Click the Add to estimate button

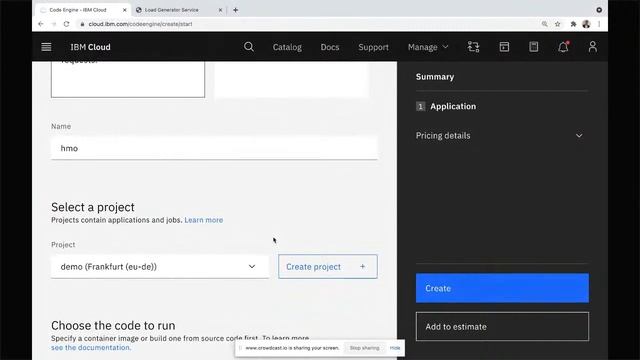click(502, 327)
